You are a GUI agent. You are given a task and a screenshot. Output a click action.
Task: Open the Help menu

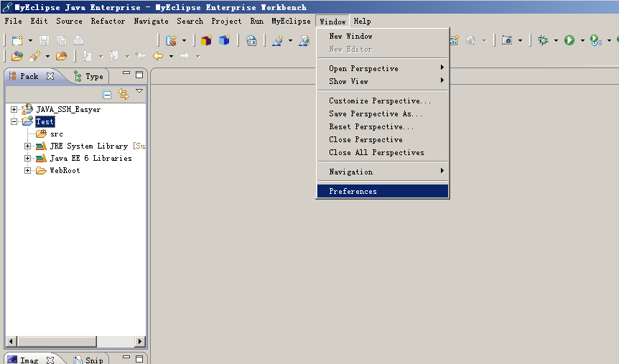362,21
